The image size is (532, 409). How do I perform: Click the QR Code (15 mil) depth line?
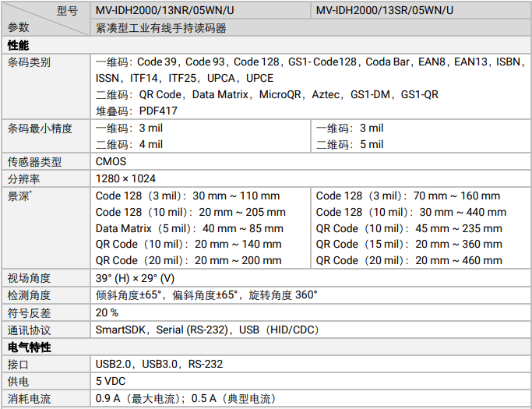pos(409,244)
